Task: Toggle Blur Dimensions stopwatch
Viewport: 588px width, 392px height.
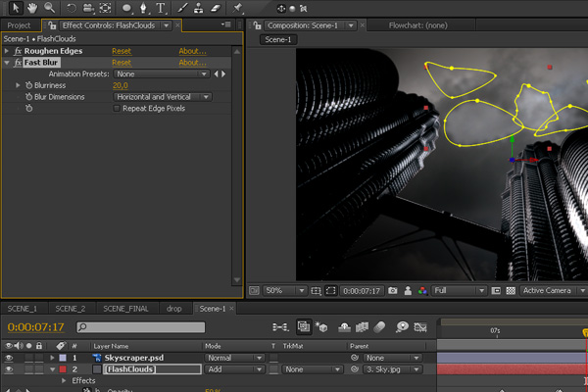Action: pos(28,97)
